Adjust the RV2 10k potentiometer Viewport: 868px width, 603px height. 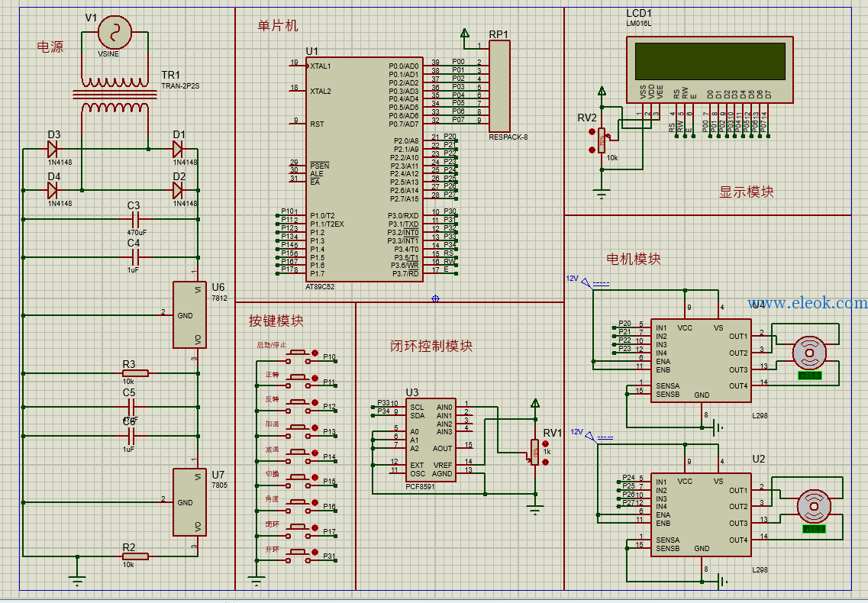(x=602, y=140)
